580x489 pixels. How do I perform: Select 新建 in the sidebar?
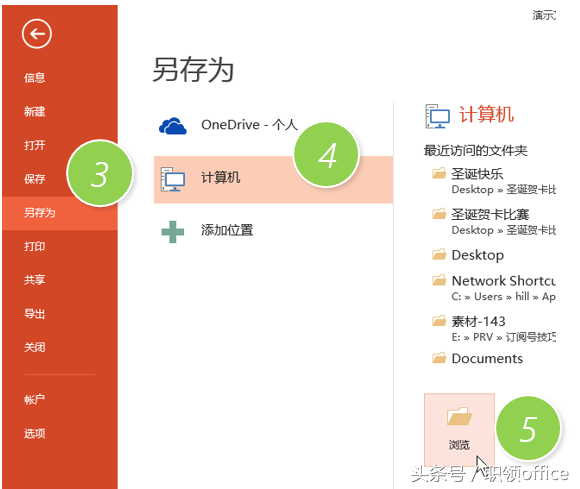tap(34, 111)
